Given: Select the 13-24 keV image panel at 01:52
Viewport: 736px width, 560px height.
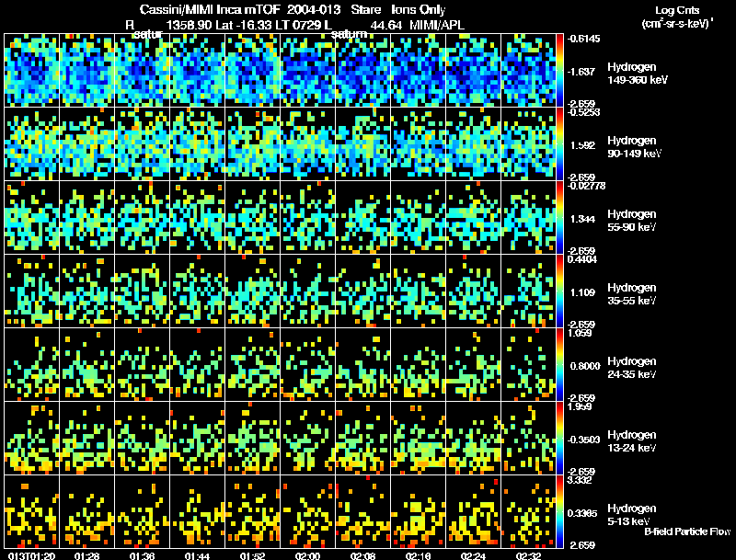Looking at the screenshot, I should tap(252, 439).
